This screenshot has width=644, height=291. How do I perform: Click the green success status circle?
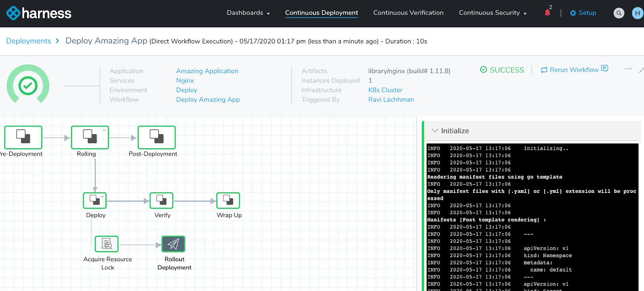(28, 86)
